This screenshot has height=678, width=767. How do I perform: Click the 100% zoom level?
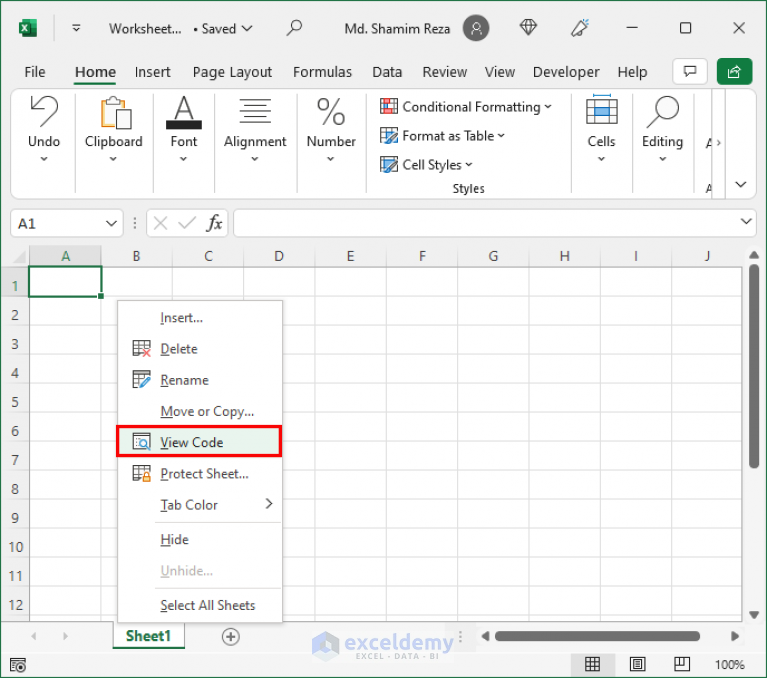[x=730, y=664]
